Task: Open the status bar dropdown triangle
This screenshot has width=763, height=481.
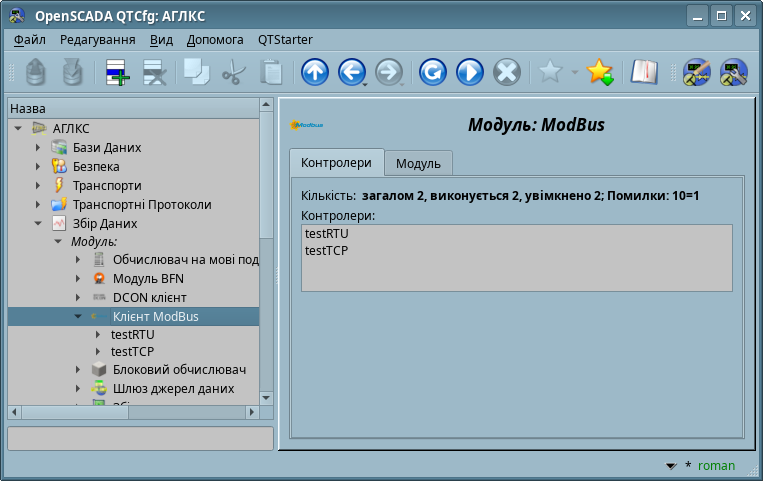Action: coord(671,466)
